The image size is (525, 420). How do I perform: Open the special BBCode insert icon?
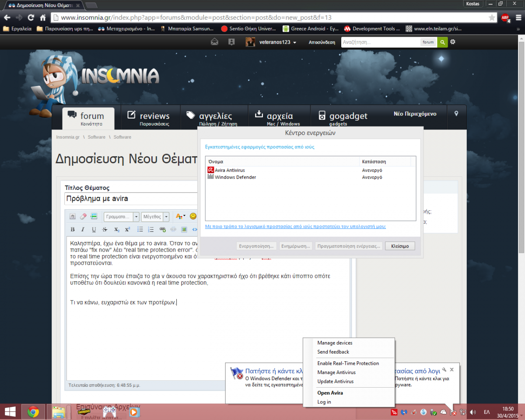coord(94,216)
